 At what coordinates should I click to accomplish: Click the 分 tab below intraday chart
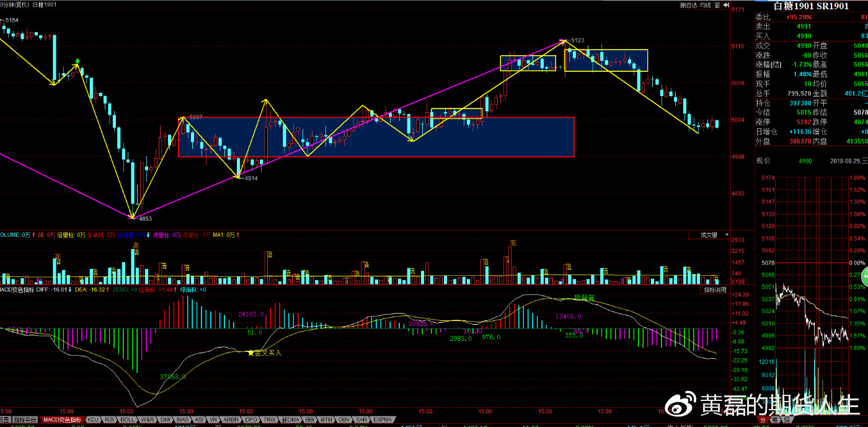(x=763, y=420)
